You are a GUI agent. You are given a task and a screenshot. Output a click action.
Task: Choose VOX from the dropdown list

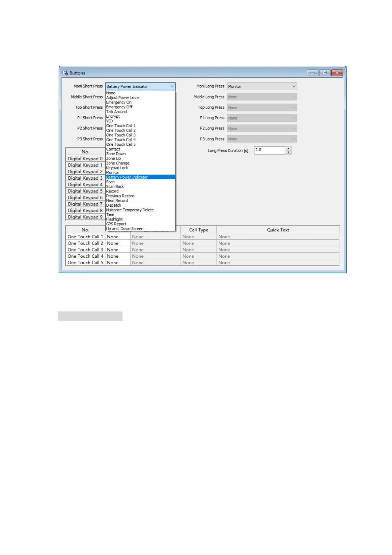coord(140,121)
